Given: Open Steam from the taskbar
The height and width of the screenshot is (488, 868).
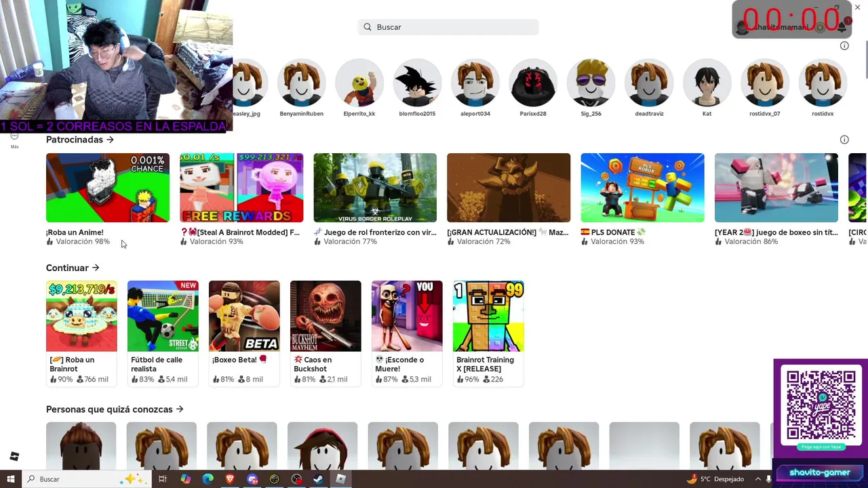Looking at the screenshot, I should click(x=318, y=479).
